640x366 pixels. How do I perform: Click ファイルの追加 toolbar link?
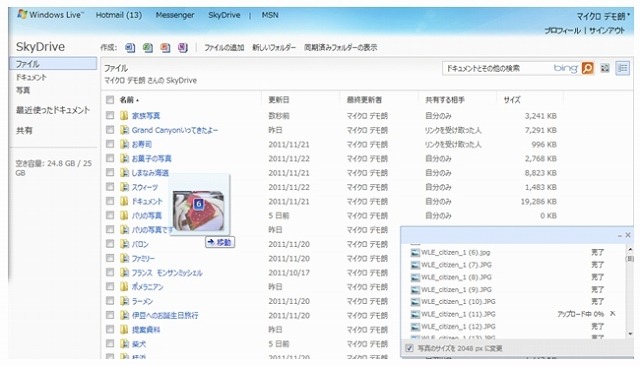224,48
